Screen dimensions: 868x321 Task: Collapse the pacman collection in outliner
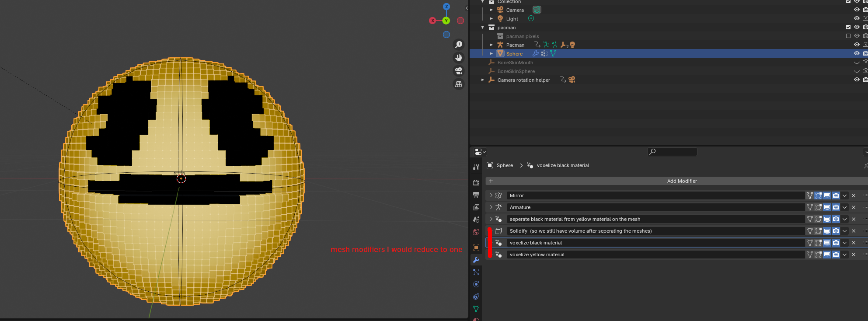483,28
